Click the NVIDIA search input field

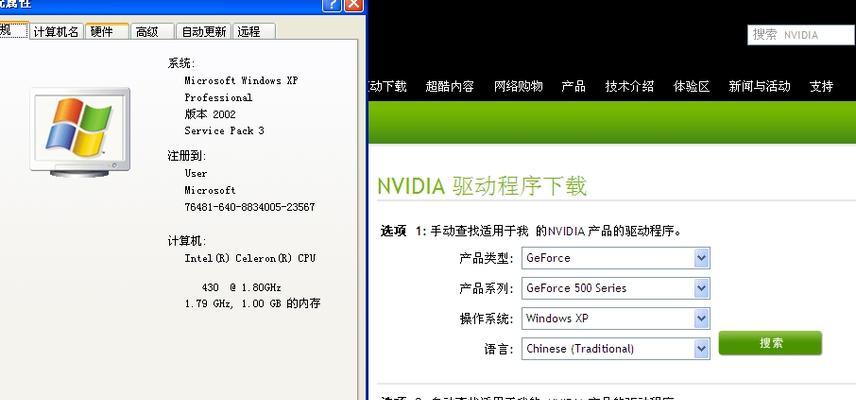(x=800, y=35)
